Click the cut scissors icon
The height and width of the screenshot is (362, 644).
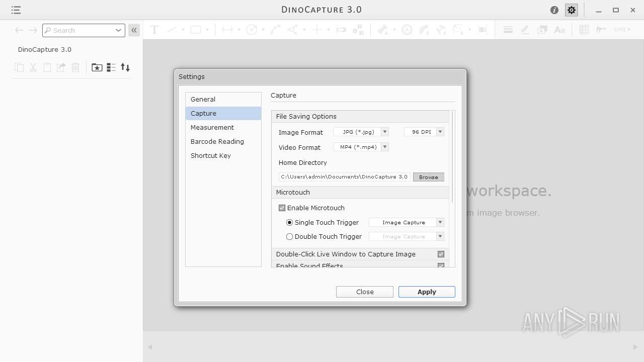tap(33, 67)
